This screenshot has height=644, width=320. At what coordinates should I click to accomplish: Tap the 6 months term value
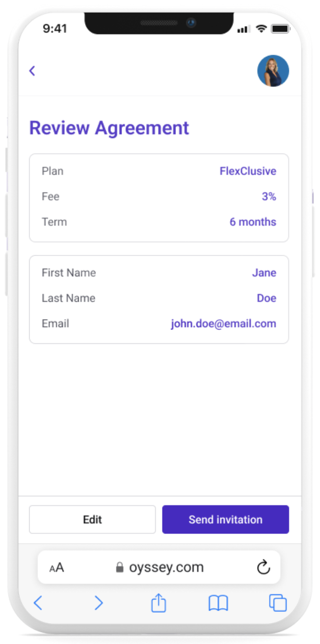point(253,222)
